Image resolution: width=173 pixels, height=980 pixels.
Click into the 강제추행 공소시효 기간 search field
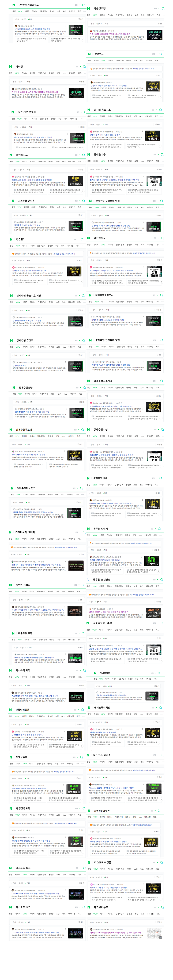(43, 296)
